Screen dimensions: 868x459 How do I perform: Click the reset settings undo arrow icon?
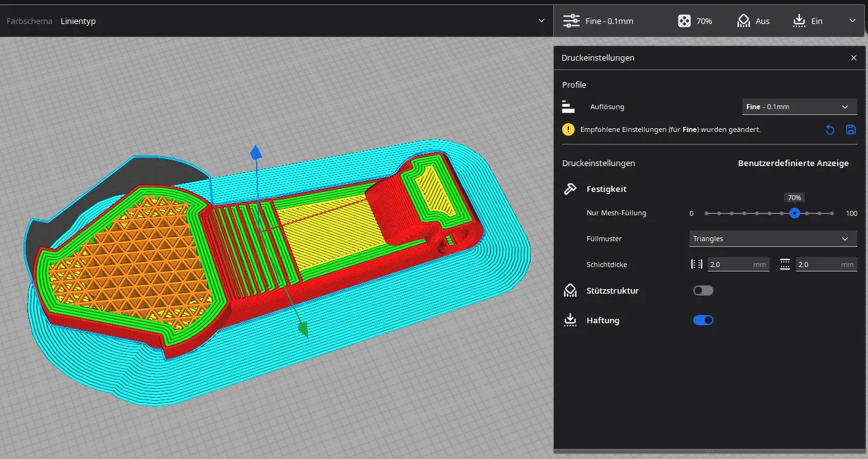coord(830,130)
